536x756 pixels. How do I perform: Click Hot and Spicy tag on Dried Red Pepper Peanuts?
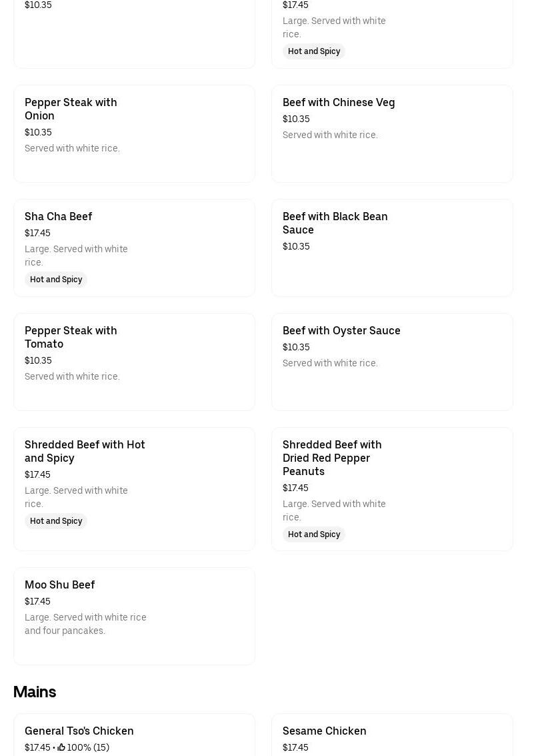(x=314, y=534)
